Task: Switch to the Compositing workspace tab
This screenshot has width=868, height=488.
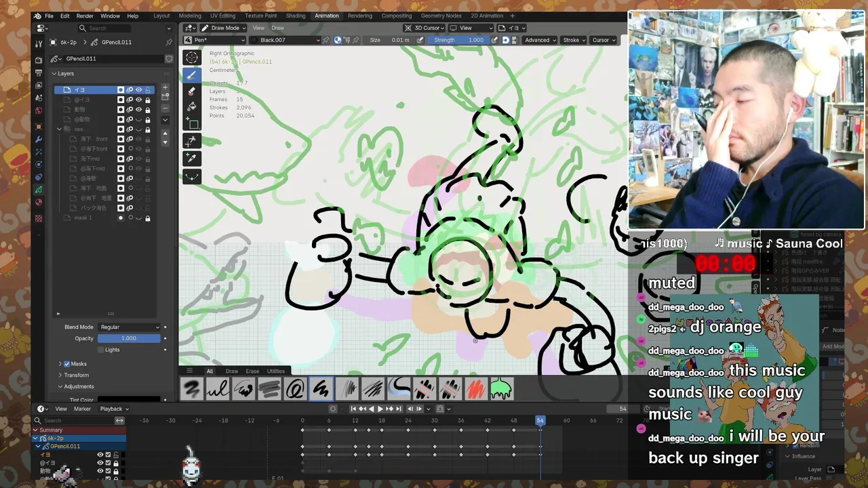Action: [396, 16]
